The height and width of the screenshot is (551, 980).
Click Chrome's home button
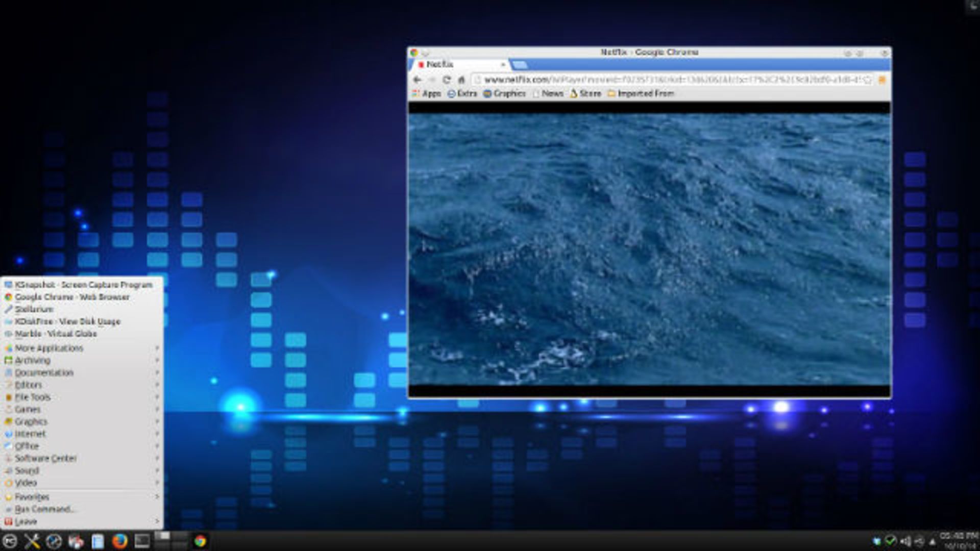461,80
